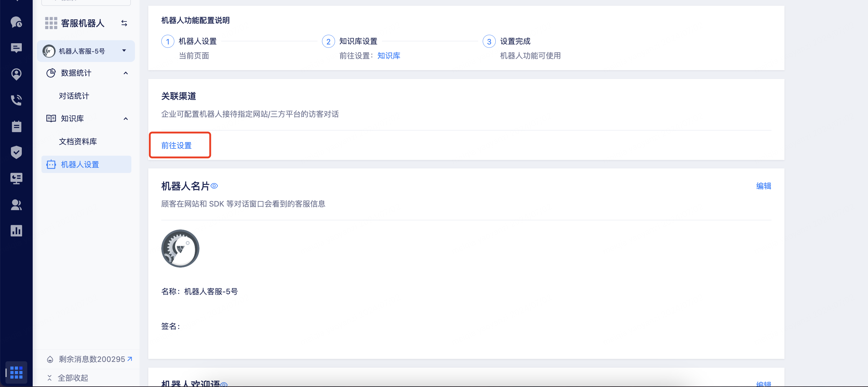The image size is (868, 387).
Task: Open the monitor presentation icon
Action: tap(16, 178)
